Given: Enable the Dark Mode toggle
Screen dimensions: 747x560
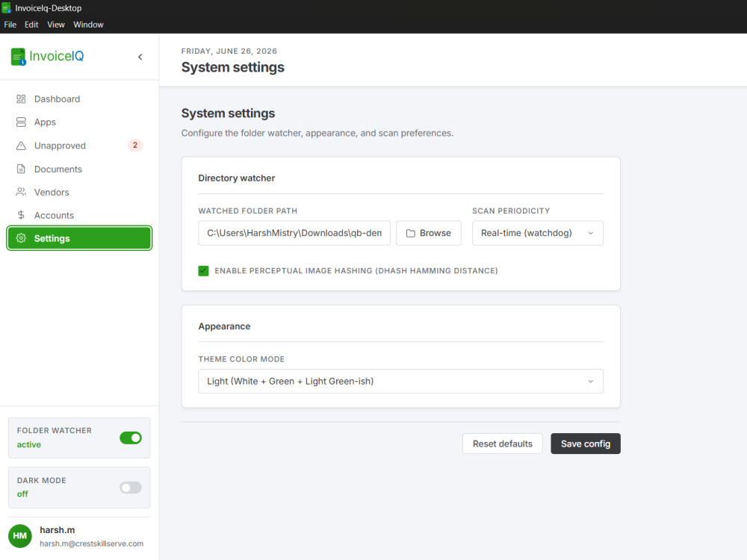Looking at the screenshot, I should tap(131, 488).
